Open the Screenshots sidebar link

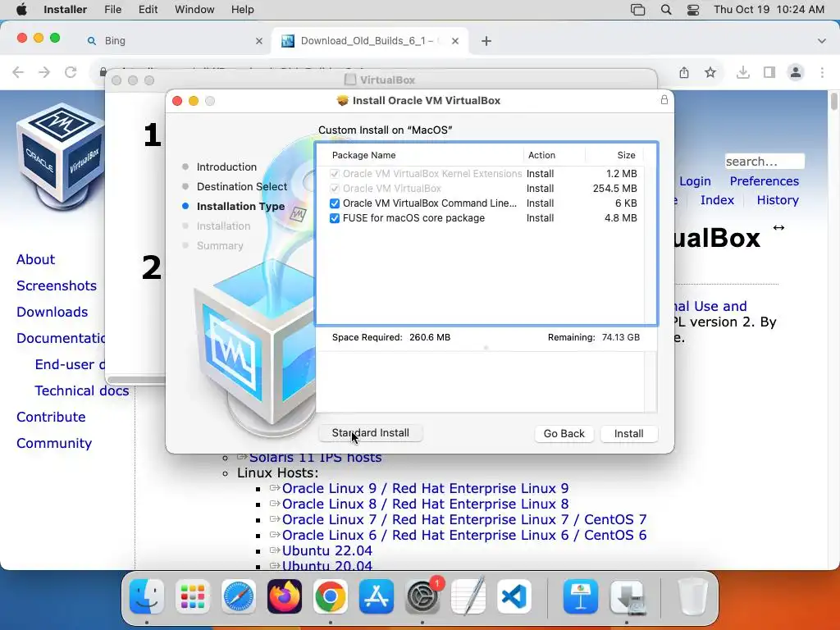click(x=57, y=285)
